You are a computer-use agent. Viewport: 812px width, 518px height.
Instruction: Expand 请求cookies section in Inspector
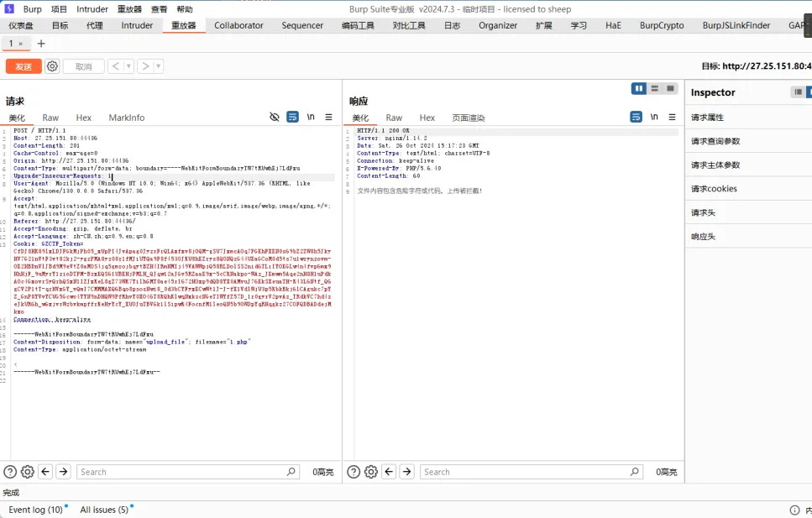tap(749, 189)
